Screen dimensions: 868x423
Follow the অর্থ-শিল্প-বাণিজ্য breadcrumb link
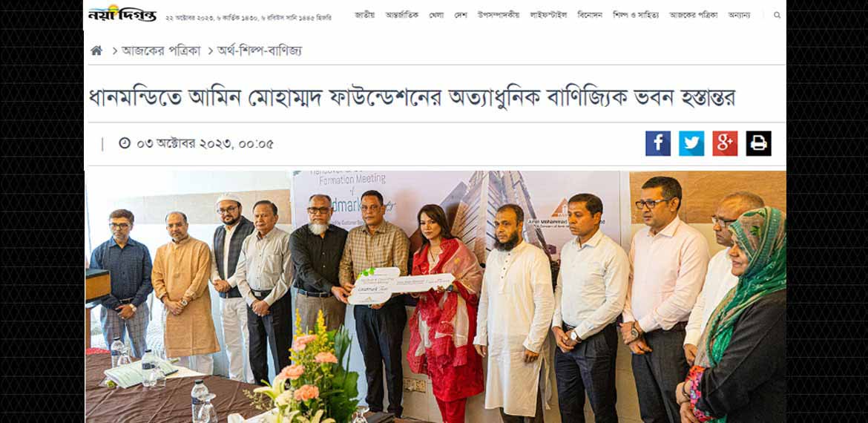pos(260,51)
